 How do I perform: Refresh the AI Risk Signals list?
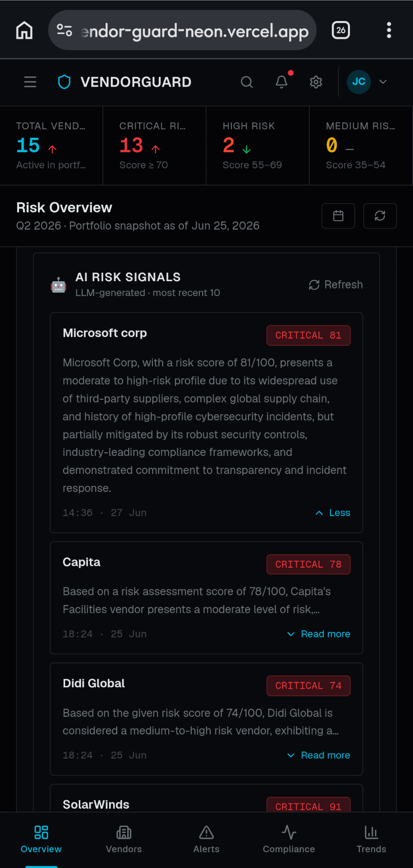(336, 285)
